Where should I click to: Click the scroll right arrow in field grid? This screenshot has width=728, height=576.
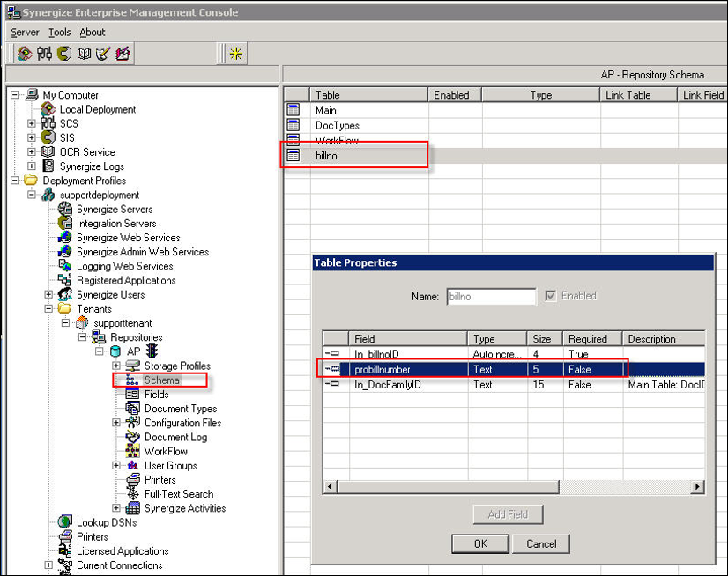(x=697, y=487)
